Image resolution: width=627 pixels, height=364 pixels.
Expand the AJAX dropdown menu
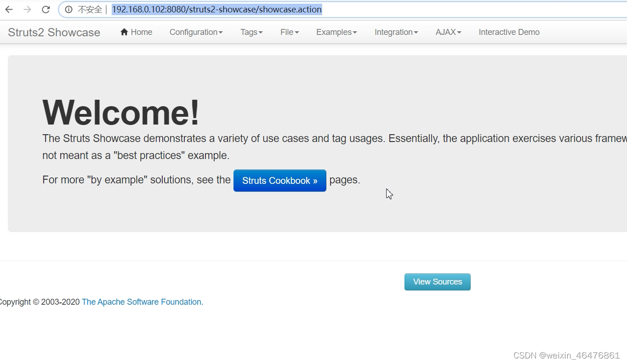click(x=448, y=32)
